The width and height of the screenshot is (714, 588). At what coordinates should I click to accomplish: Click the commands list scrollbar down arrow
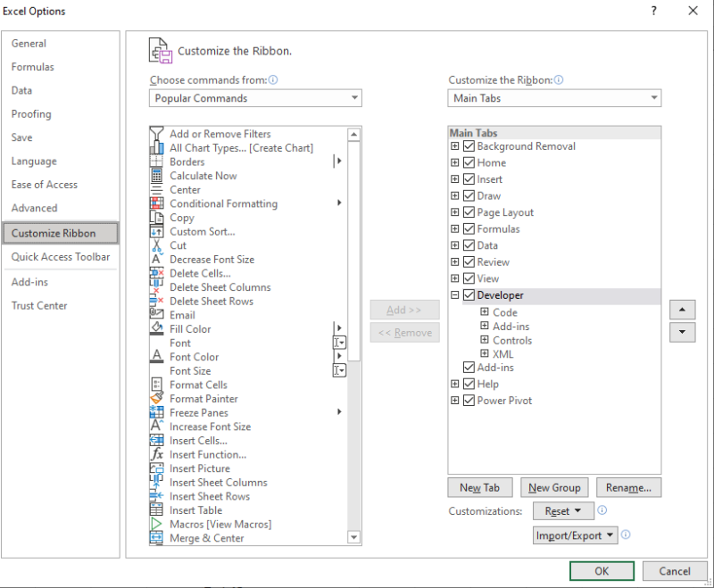tap(353, 537)
